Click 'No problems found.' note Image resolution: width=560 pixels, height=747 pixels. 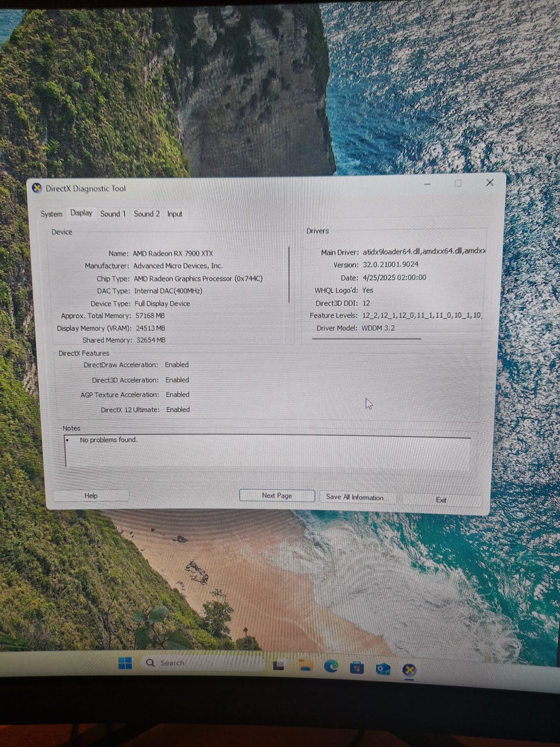click(108, 439)
